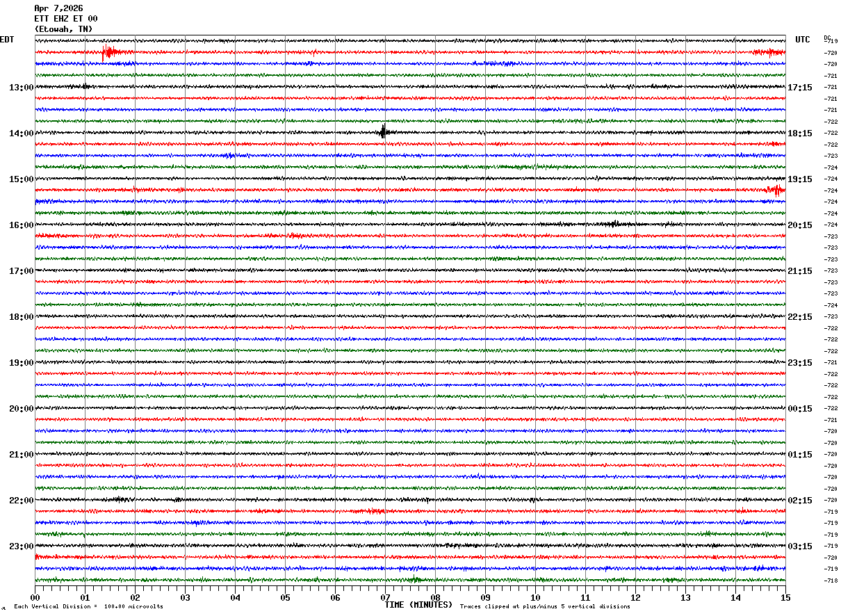
Task: Click the 19:00 EDT time label
Action: click(21, 363)
